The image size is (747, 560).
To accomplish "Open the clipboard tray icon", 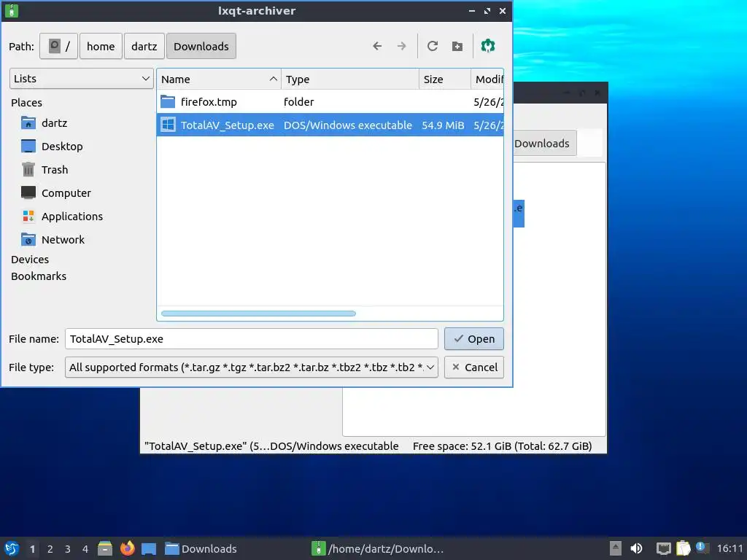I will (683, 548).
